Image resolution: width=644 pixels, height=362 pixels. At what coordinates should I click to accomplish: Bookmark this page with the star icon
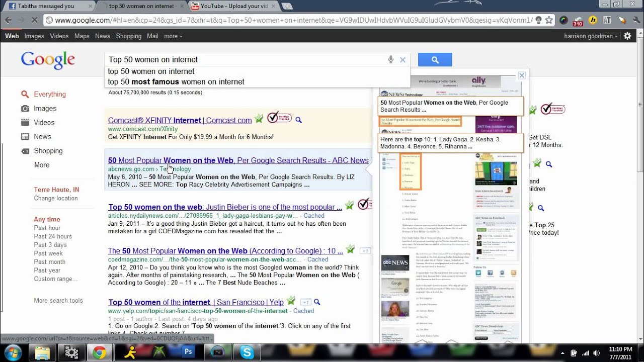[x=549, y=20]
